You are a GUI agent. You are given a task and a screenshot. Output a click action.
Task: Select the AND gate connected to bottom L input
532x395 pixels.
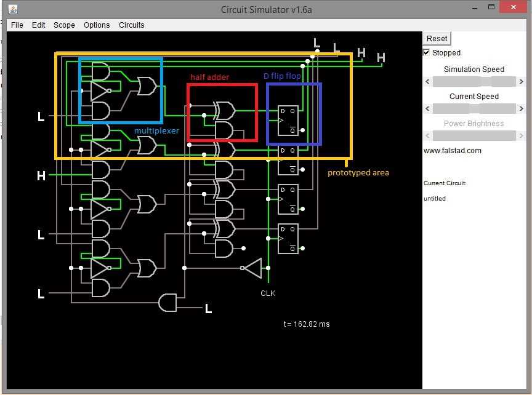[x=167, y=303]
